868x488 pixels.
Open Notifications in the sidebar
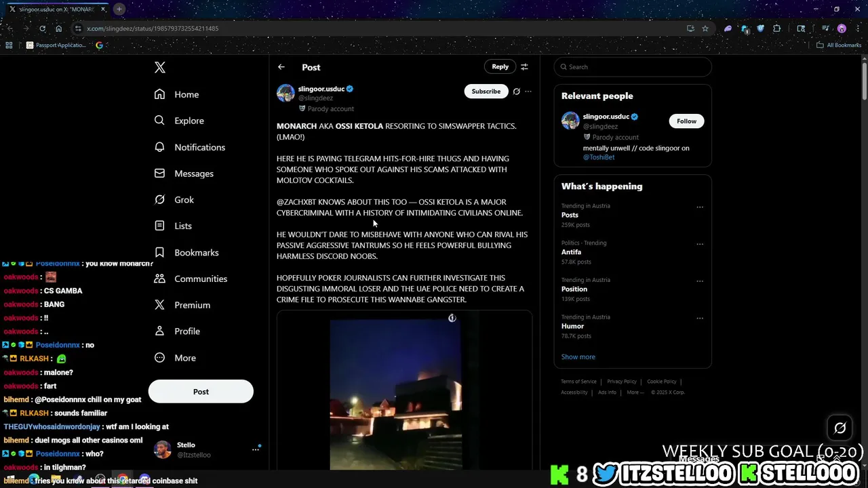pos(190,147)
